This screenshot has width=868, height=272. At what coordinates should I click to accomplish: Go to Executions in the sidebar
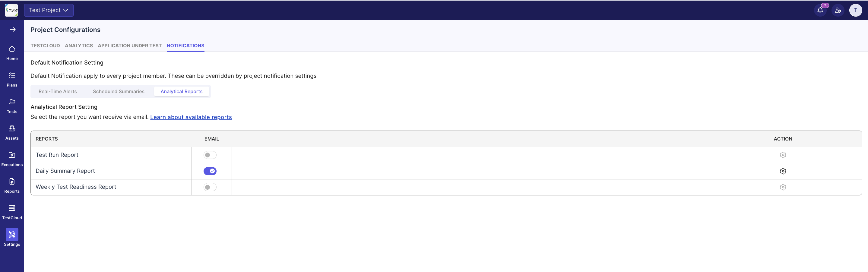click(12, 158)
